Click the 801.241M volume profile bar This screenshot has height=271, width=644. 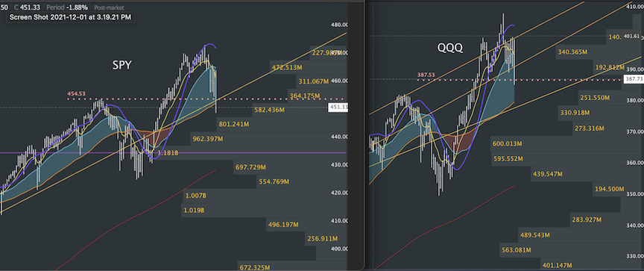click(x=281, y=124)
